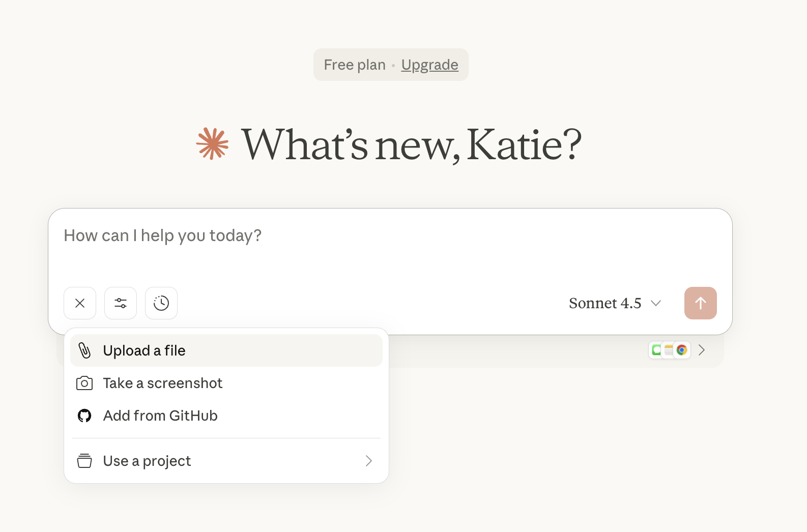Click the camera icon beside Take a screenshot
The width and height of the screenshot is (807, 532).
pyautogui.click(x=84, y=383)
